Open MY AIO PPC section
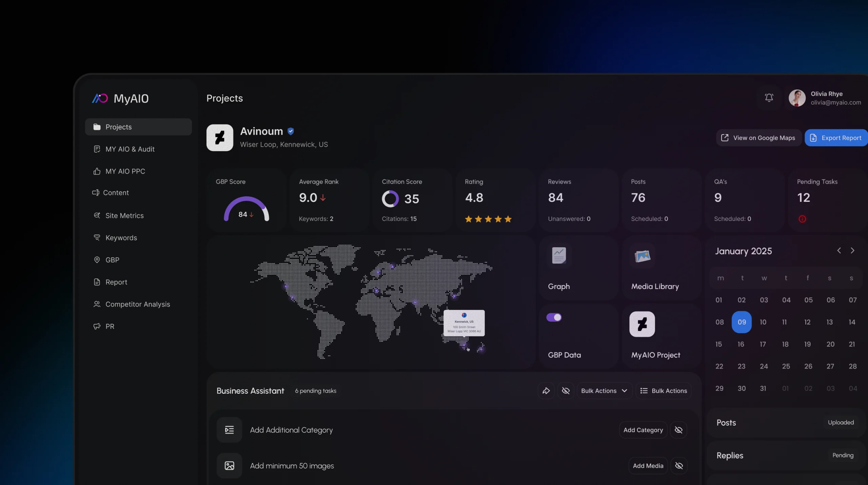Image resolution: width=868 pixels, height=485 pixels. [138, 171]
